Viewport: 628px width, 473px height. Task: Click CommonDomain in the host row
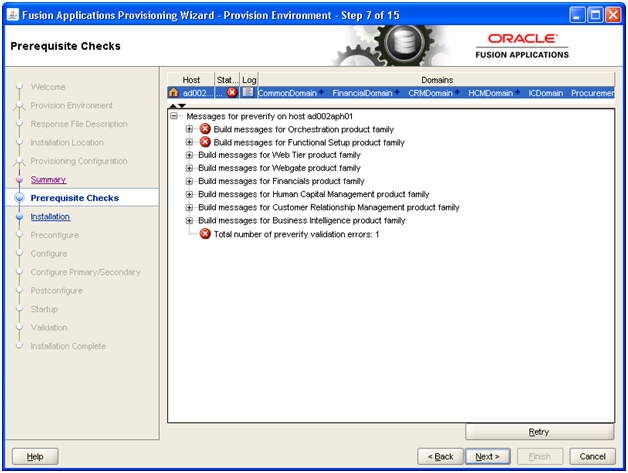[x=287, y=93]
